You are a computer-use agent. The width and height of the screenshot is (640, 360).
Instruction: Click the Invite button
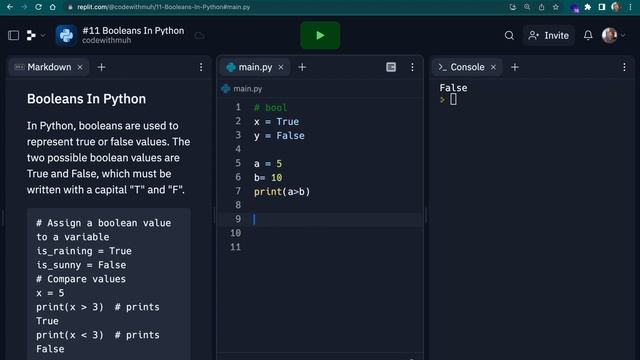pyautogui.click(x=549, y=36)
